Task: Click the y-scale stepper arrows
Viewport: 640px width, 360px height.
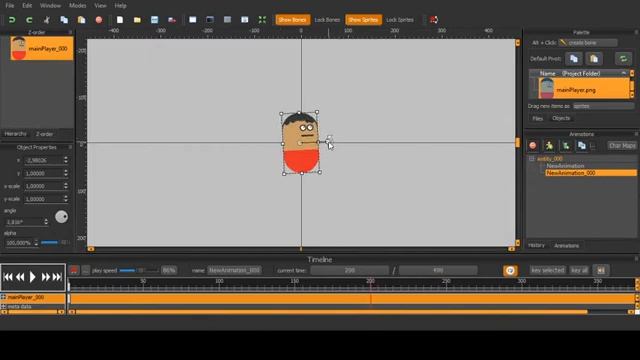Action: click(66, 199)
